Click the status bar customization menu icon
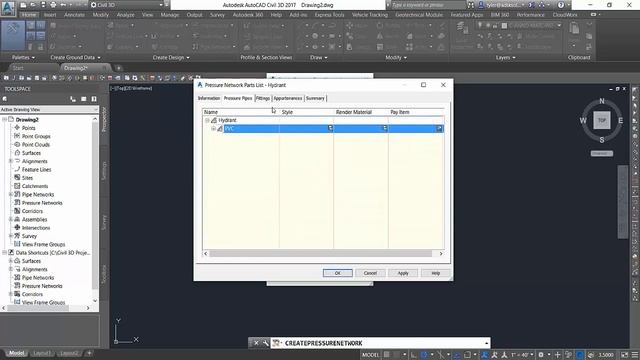Screen dimensions: 640x360 pyautogui.click(x=635, y=355)
